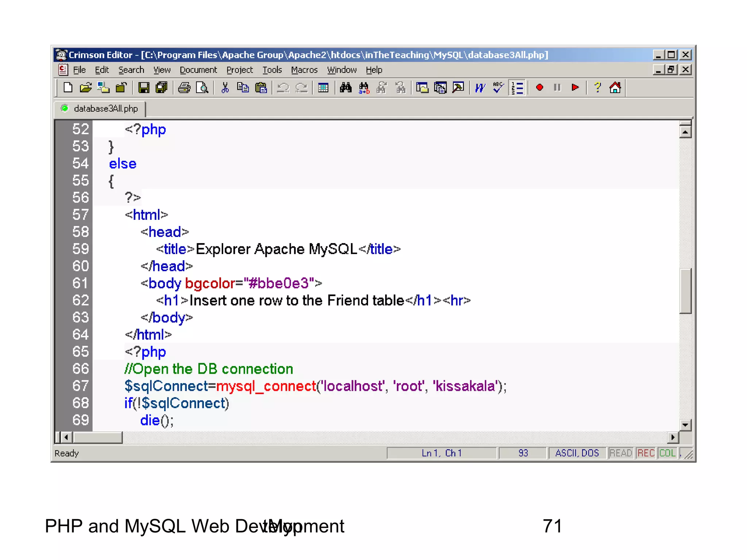Click 'Ln 1, Ch 1' status field

[x=442, y=453]
